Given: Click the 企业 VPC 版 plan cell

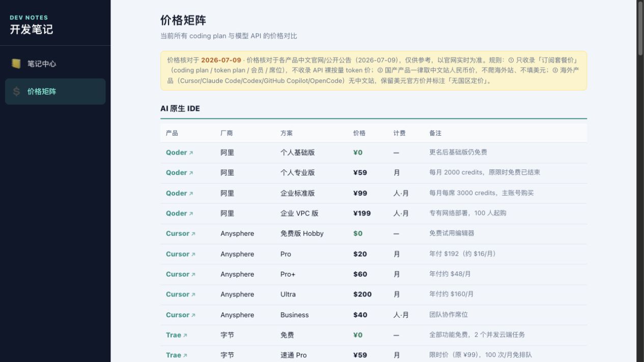Looking at the screenshot, I should 299,213.
